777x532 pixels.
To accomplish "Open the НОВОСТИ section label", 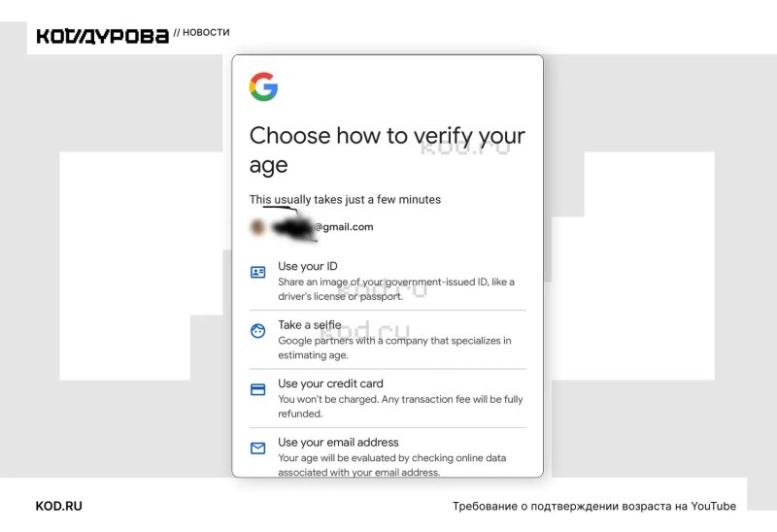I will pyautogui.click(x=206, y=33).
